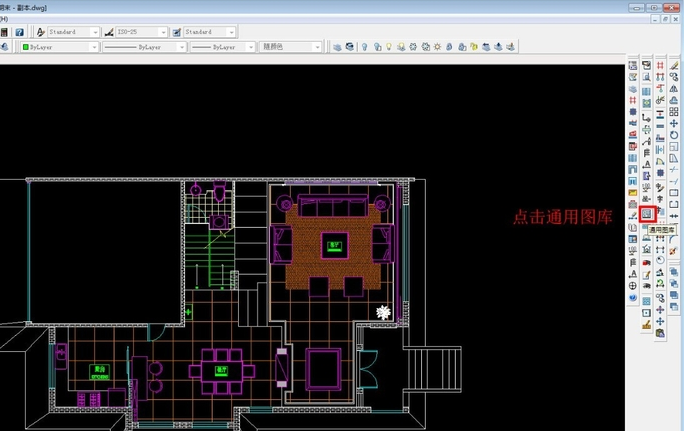Select the green kitchen label at lower left

(99, 372)
